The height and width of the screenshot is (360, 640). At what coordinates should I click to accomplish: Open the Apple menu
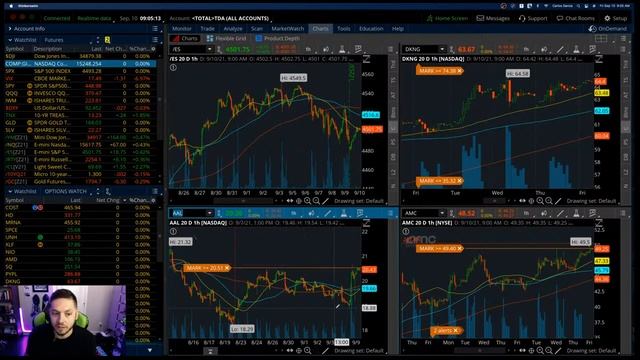11,6
